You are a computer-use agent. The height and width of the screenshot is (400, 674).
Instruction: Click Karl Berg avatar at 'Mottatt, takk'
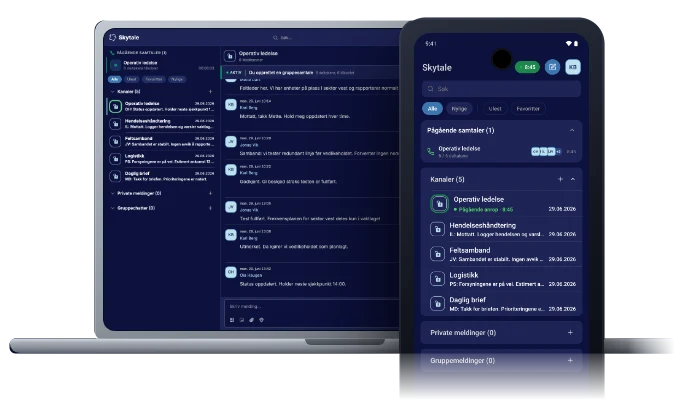(x=231, y=104)
